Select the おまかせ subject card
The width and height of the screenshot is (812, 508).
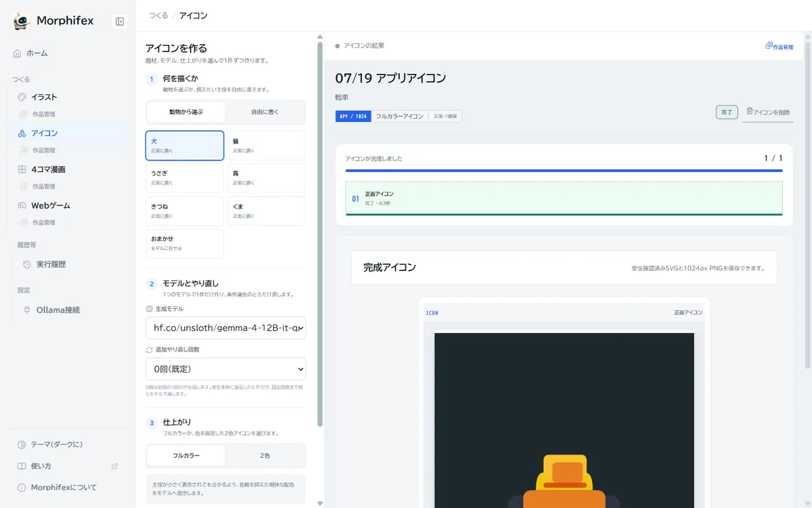pos(185,243)
